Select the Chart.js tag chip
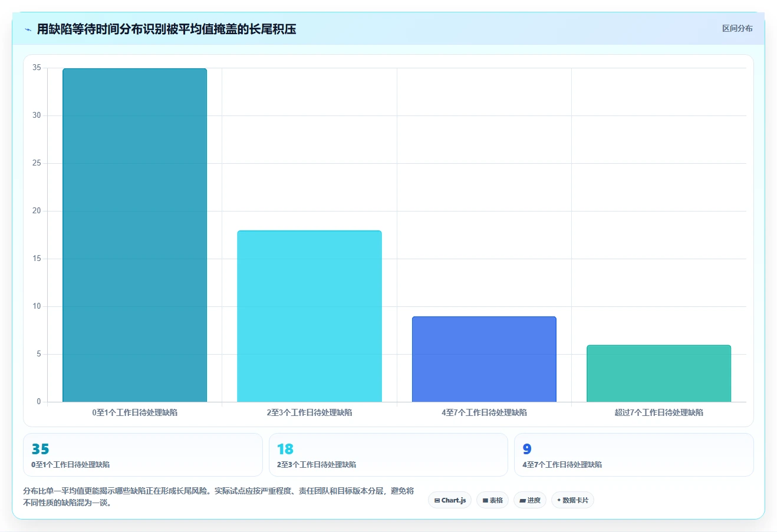This screenshot has width=777, height=532. point(450,500)
